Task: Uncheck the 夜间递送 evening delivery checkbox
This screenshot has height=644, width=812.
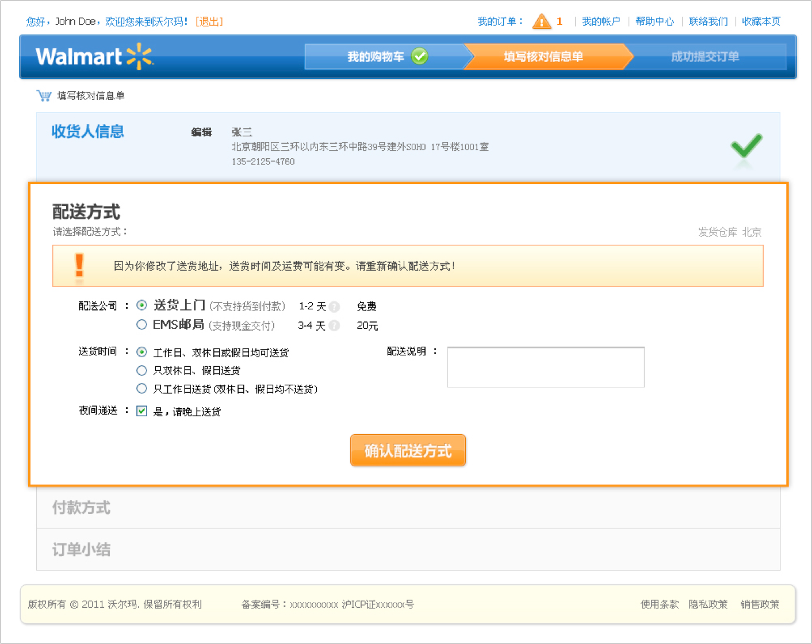Action: 141,411
